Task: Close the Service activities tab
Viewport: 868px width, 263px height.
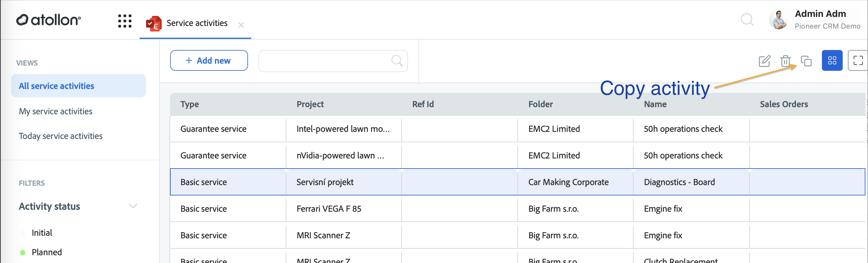Action: 241,25
